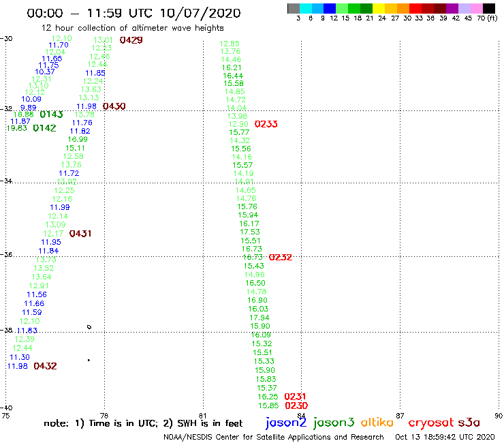Screen dimensions: 504x443
Task: Click the wave height value 9.89
Action: (29, 108)
